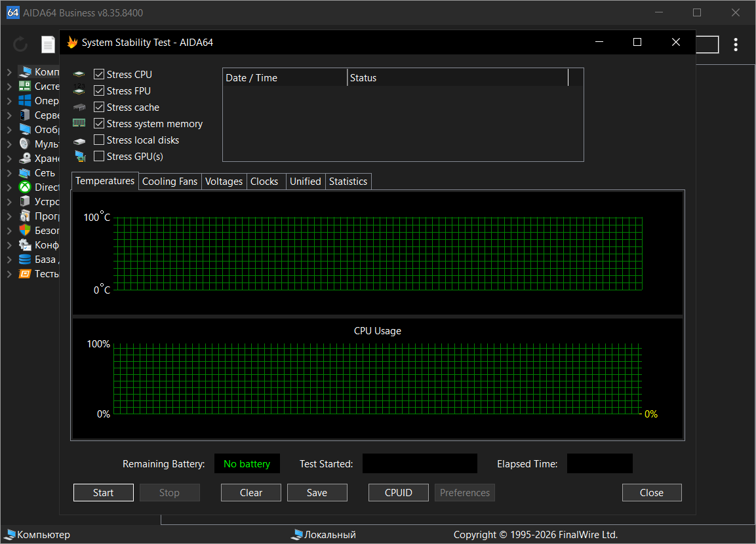Enable the Stress CPU checkbox
This screenshot has width=756, height=544.
99,74
